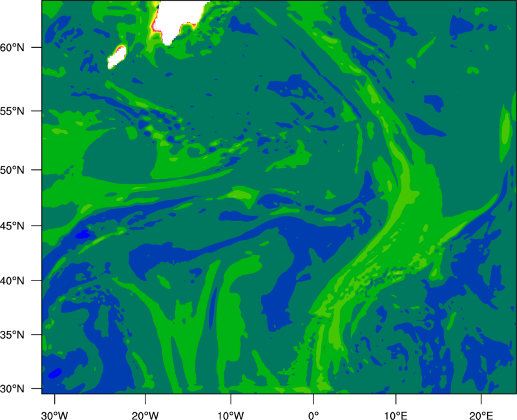517x420 pixels.
Task: Click the 50°N latitude label
Action: (x=12, y=170)
